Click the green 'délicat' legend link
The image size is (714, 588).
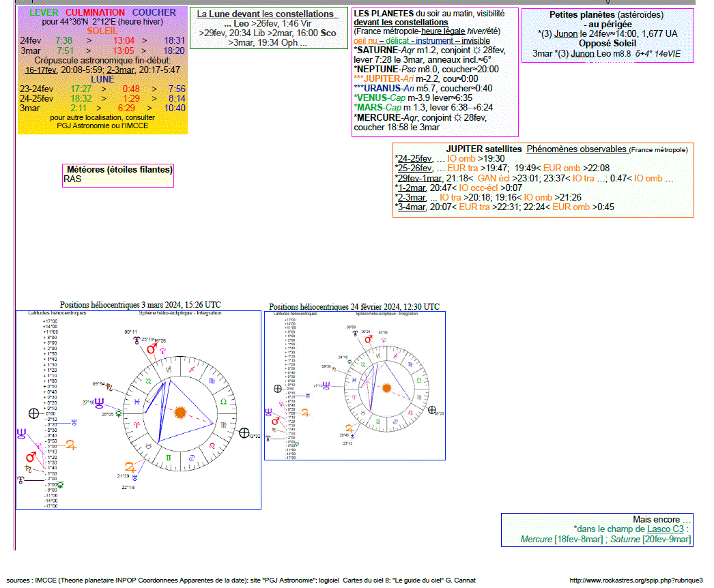397,41
